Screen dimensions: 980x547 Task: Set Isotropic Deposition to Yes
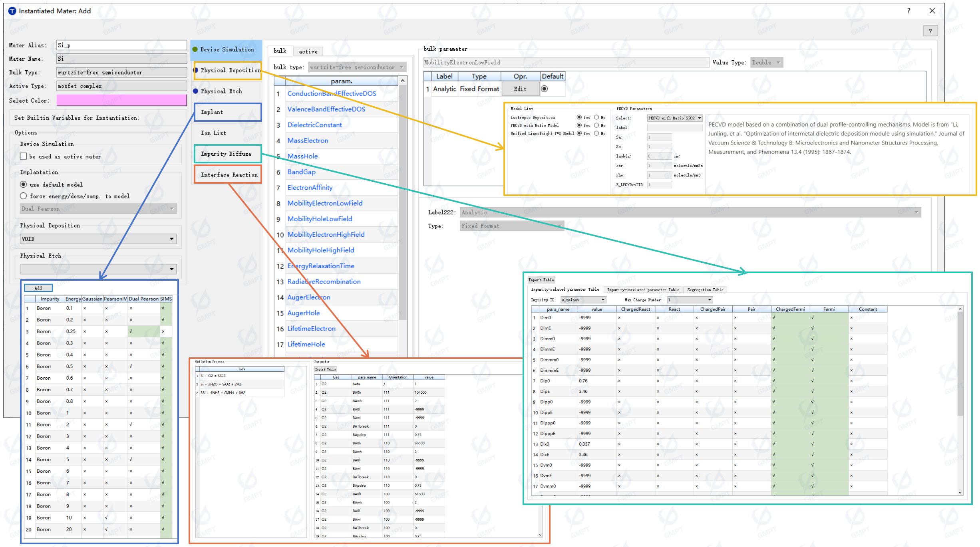point(579,117)
